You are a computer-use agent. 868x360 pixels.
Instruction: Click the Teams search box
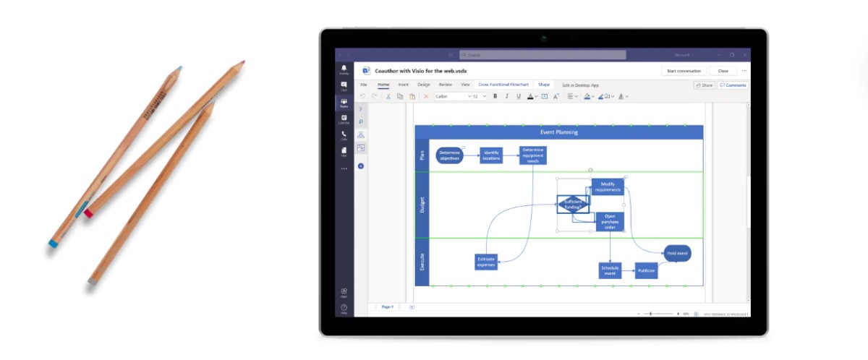click(x=543, y=55)
